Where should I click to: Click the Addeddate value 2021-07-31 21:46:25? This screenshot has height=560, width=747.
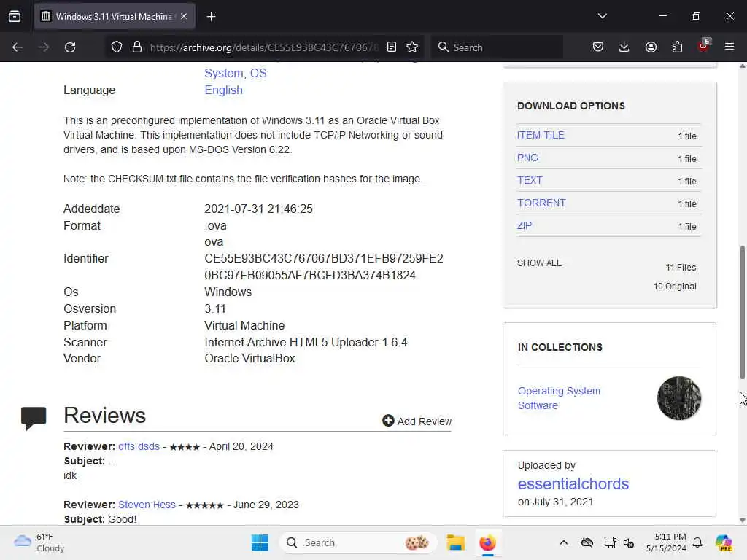259,209
